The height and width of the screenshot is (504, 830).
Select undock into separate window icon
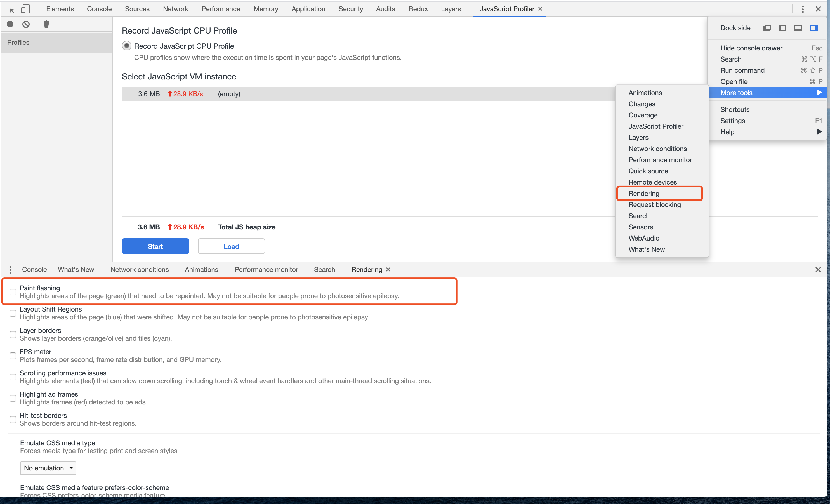click(x=767, y=28)
